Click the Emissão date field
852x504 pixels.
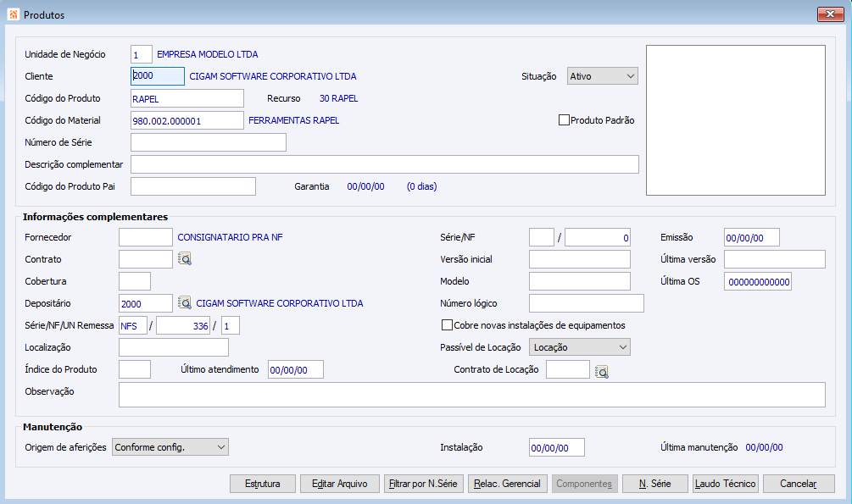coord(752,237)
